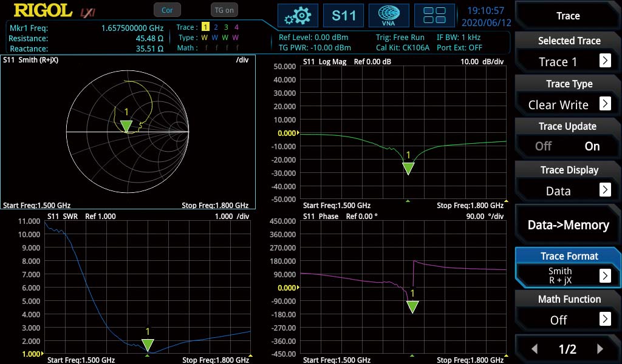Click the Cor correction indicator

[167, 10]
